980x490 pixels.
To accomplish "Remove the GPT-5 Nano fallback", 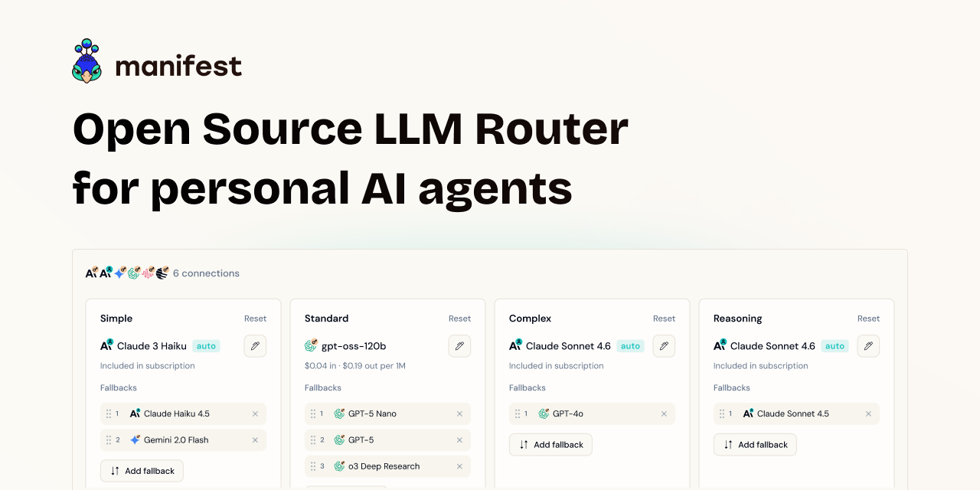I will click(x=459, y=414).
